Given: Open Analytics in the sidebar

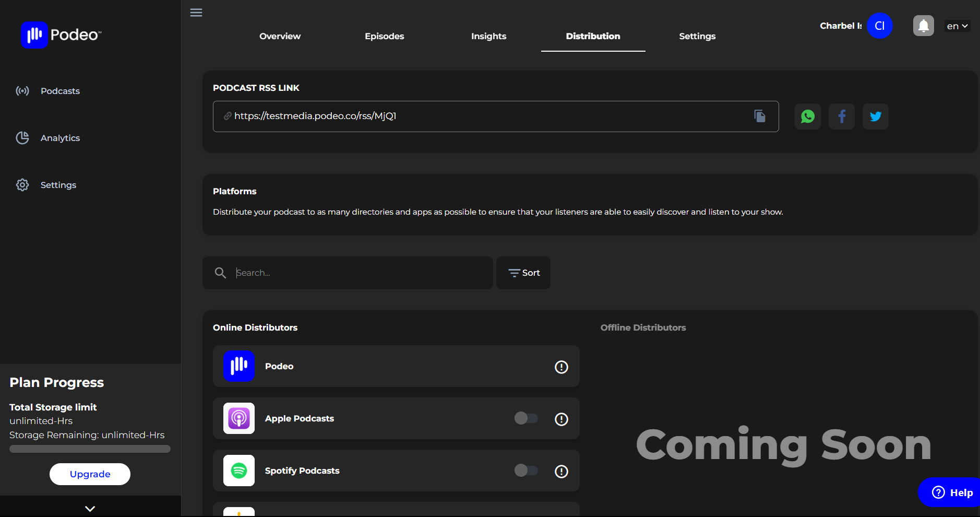Looking at the screenshot, I should tap(60, 138).
